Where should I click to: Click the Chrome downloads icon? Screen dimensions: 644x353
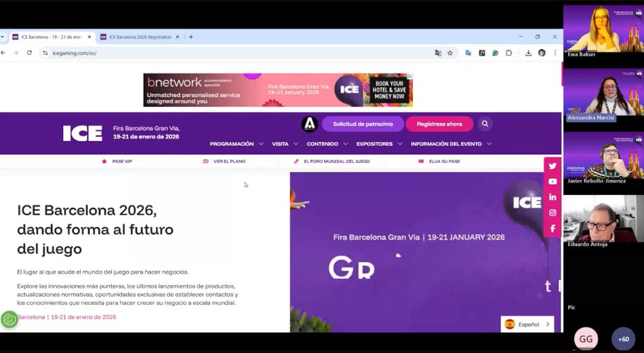pos(528,53)
